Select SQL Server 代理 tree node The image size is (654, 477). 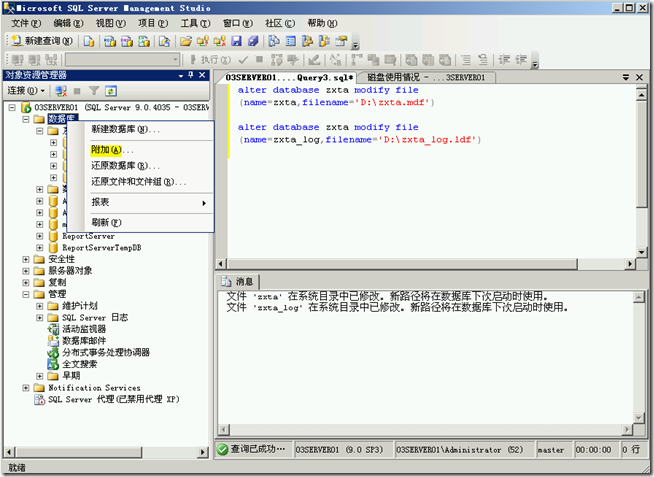pyautogui.click(x=113, y=399)
